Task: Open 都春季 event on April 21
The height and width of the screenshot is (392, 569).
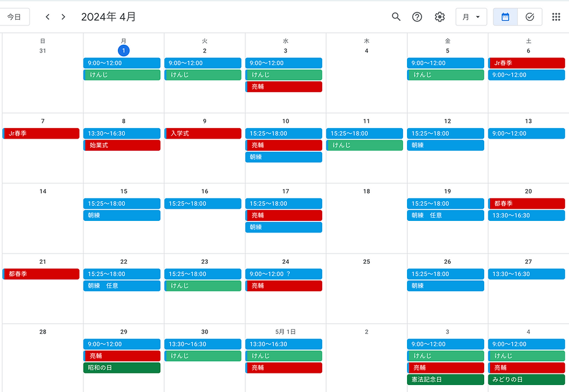Action: tap(41, 274)
